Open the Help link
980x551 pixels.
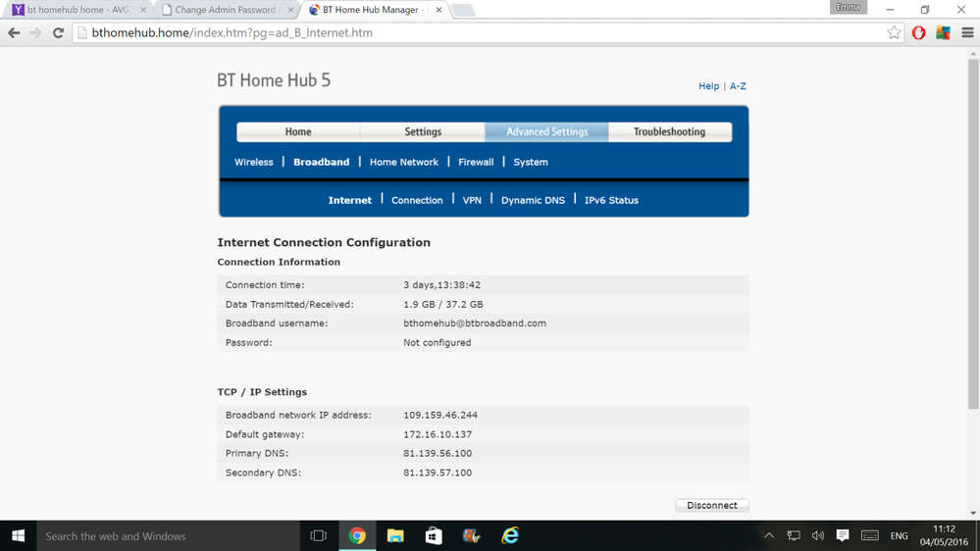708,86
